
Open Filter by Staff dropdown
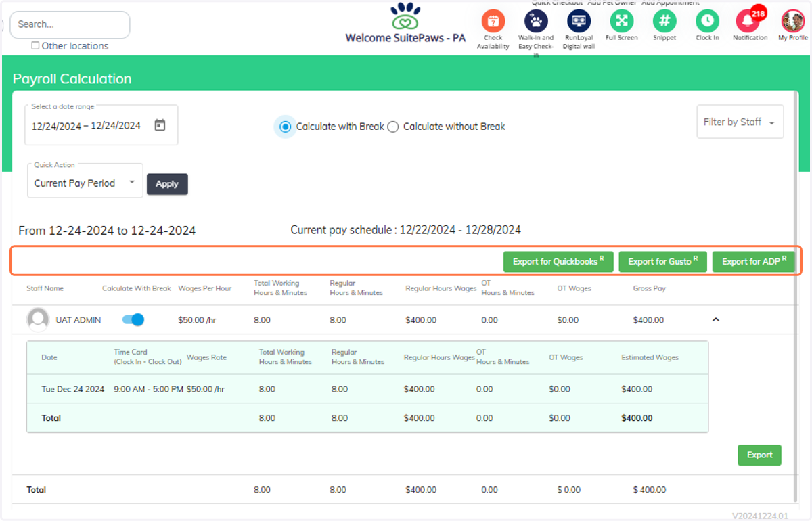[740, 122]
